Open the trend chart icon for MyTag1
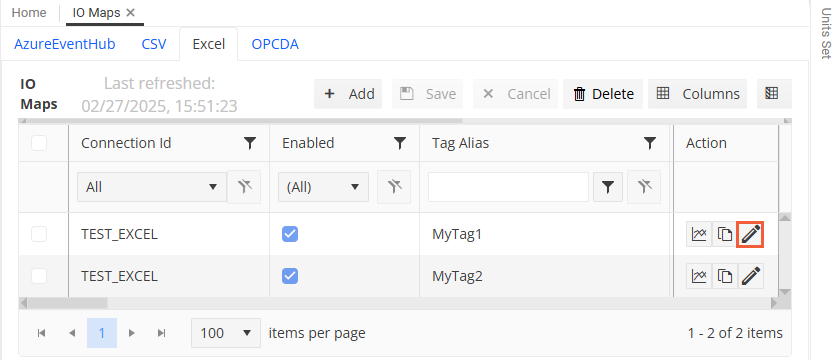This screenshot has height=360, width=840. 699,234
